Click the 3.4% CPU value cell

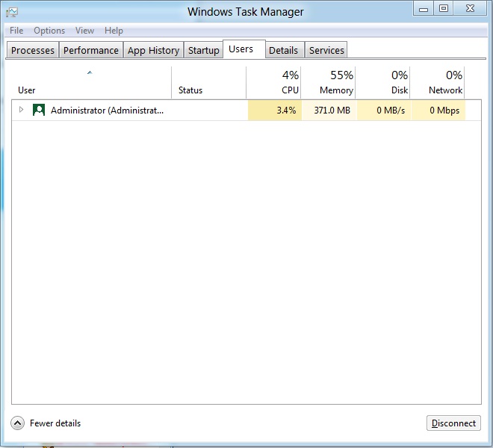click(x=275, y=111)
